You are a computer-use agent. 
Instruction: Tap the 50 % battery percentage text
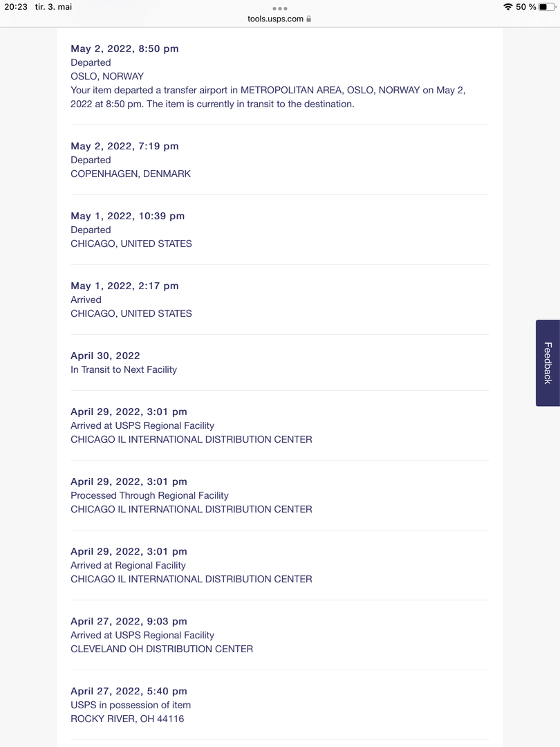tap(525, 7)
